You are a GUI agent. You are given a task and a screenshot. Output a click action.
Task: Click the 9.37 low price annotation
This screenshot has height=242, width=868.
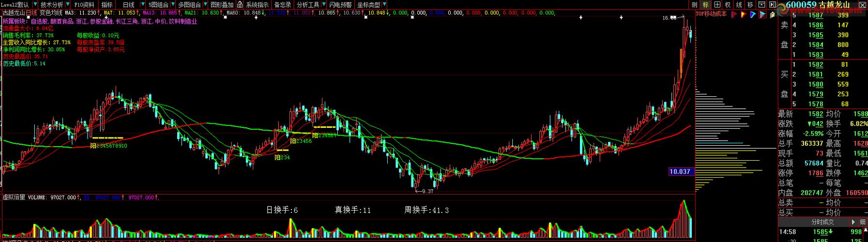point(426,191)
